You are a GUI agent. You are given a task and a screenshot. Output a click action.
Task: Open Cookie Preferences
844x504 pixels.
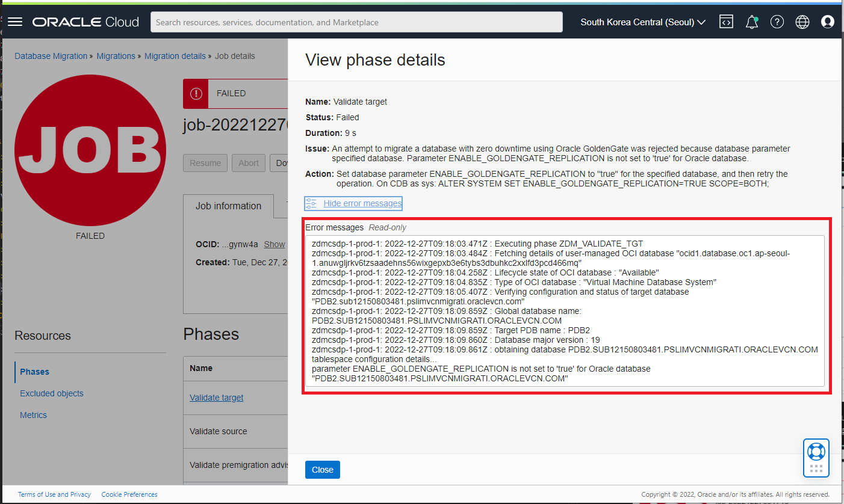(x=129, y=494)
